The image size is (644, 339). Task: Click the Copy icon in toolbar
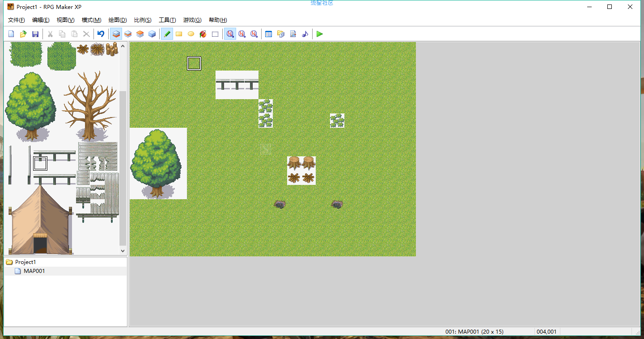coord(62,34)
